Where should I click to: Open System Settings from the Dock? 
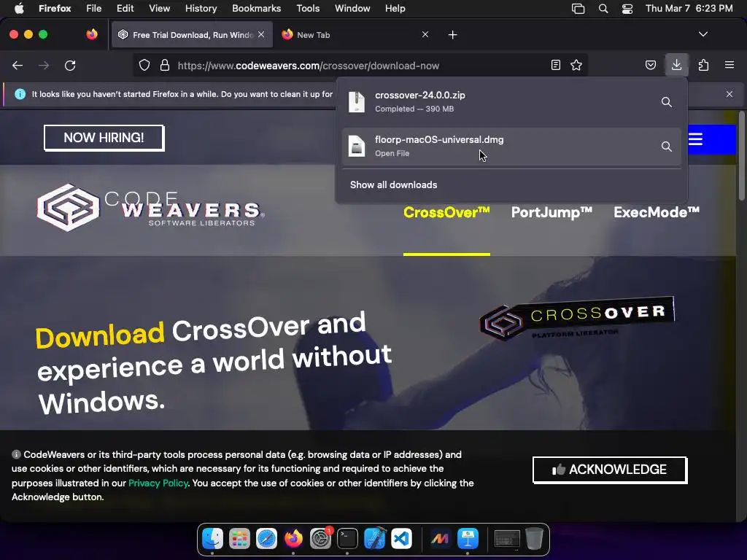[320, 539]
